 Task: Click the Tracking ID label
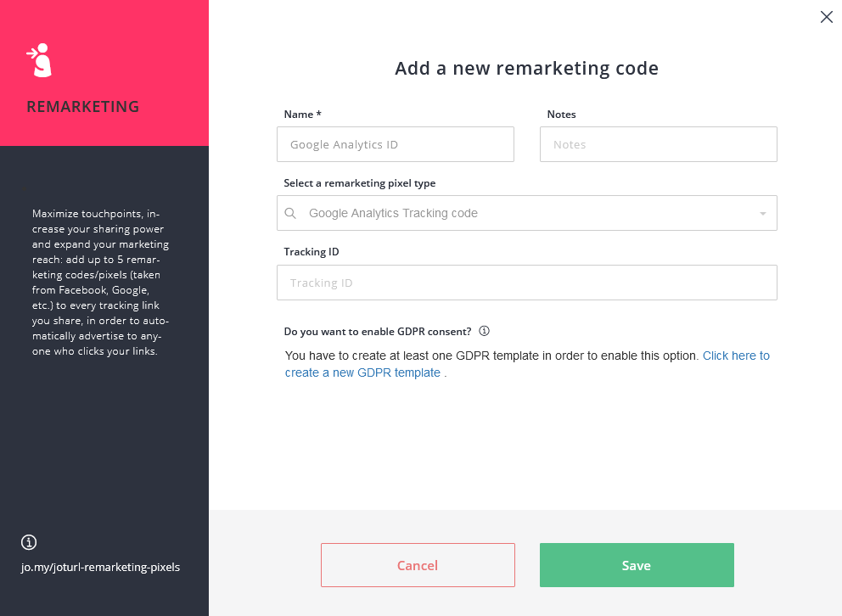(312, 252)
